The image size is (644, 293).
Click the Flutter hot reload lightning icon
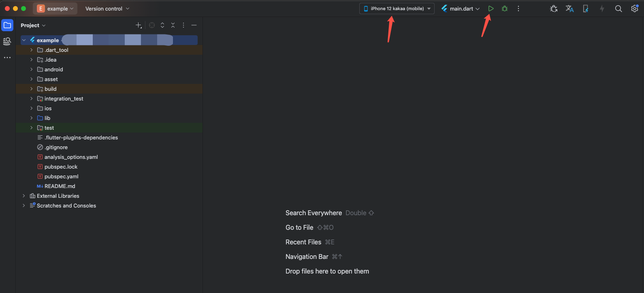[x=602, y=9]
